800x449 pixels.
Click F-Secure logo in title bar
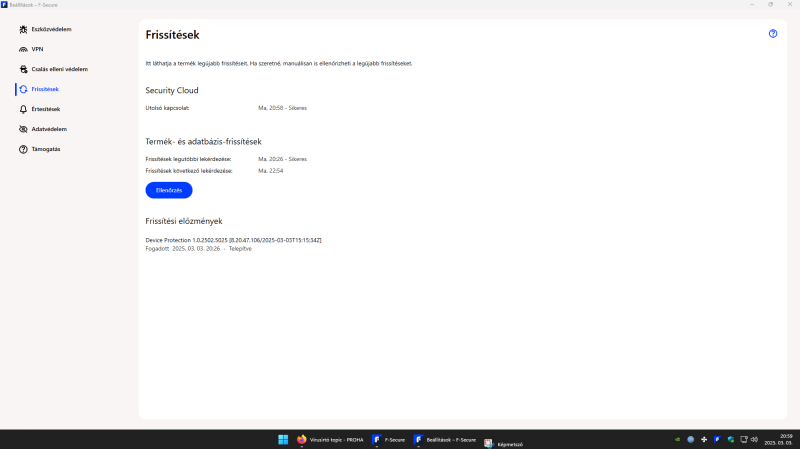pos(4,5)
